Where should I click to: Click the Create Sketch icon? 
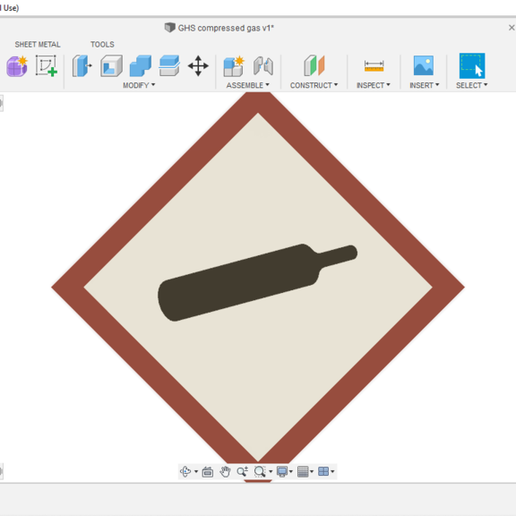point(46,66)
